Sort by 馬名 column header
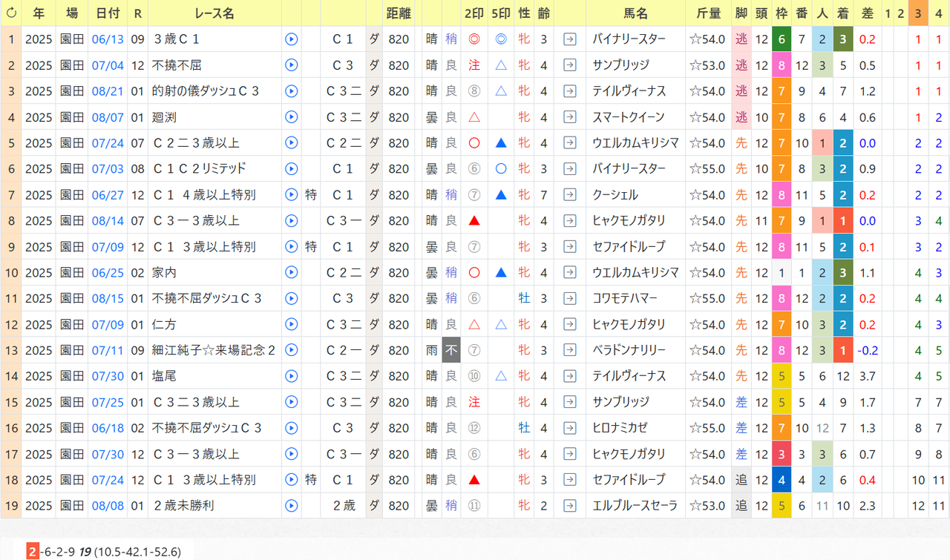This screenshot has height=560, width=950. [636, 13]
